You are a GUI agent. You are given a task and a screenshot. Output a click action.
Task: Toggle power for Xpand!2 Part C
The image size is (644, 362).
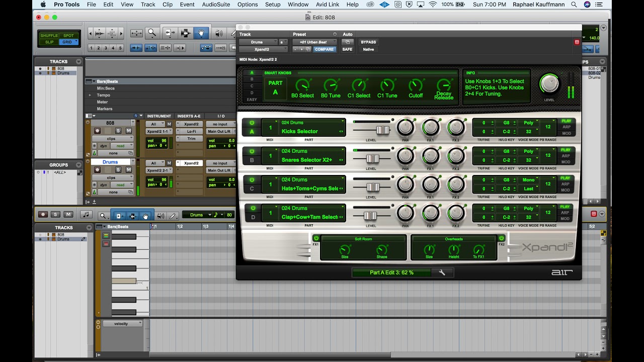click(x=252, y=180)
